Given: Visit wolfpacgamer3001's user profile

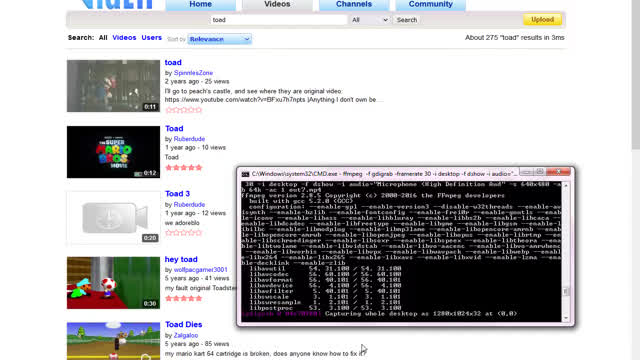Looking at the screenshot, I should click(x=200, y=270).
